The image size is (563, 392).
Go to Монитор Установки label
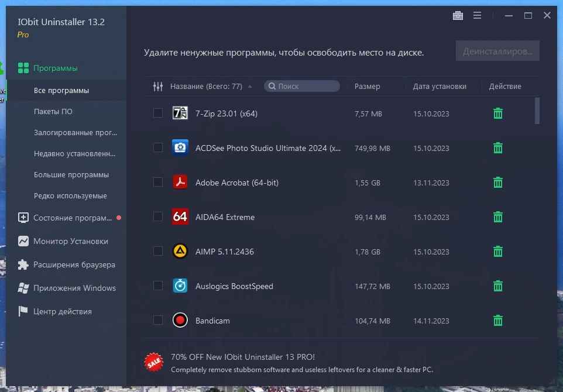tap(71, 241)
